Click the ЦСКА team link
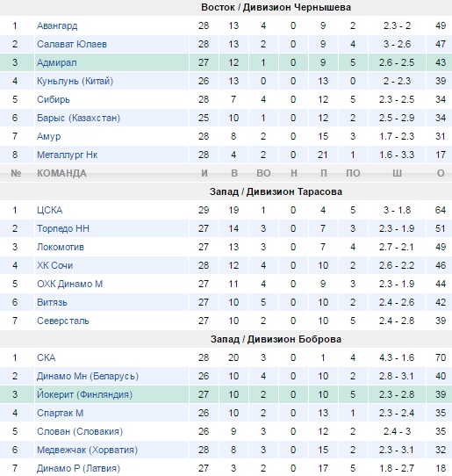This screenshot has height=476, width=452. tap(50, 210)
